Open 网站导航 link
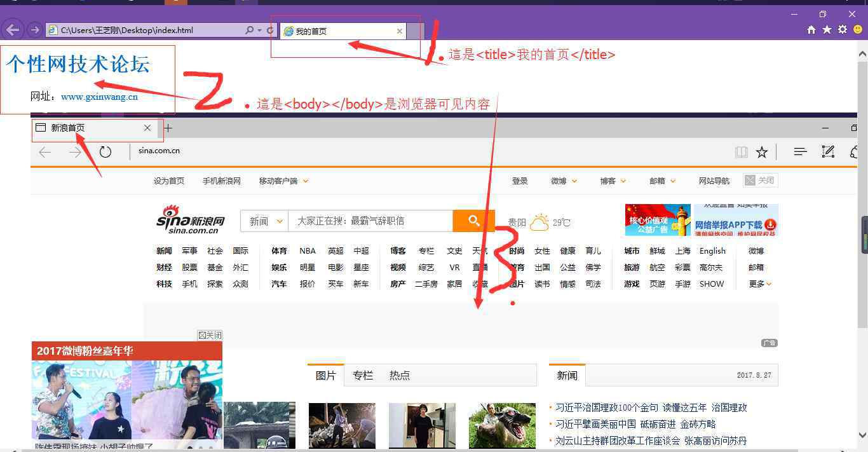The width and height of the screenshot is (868, 452). pos(714,181)
